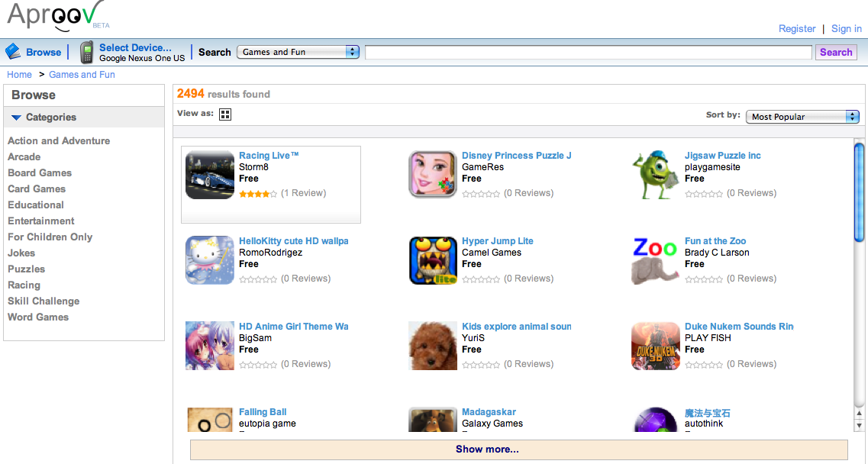The width and height of the screenshot is (868, 464).
Task: Open the Sign in link
Action: point(847,29)
